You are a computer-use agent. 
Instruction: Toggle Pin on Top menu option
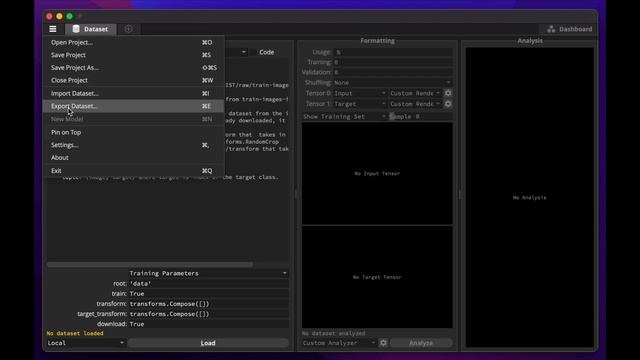(133, 132)
